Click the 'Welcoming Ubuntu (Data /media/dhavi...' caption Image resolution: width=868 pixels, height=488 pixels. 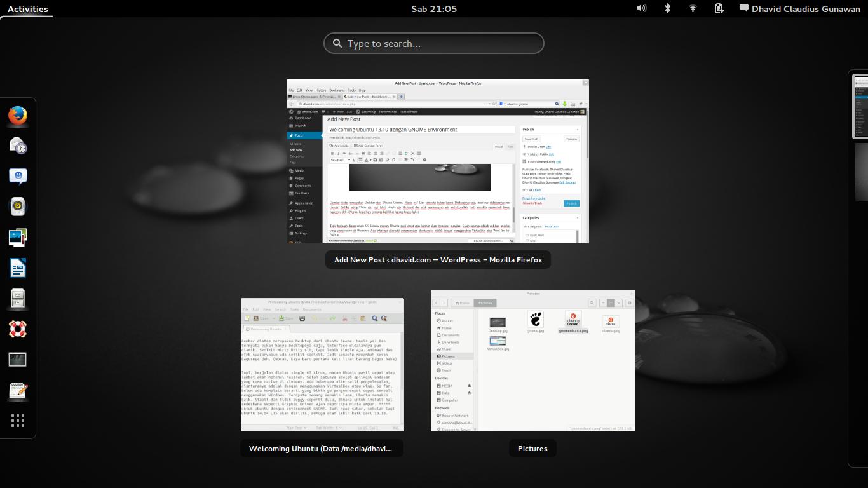tap(322, 449)
